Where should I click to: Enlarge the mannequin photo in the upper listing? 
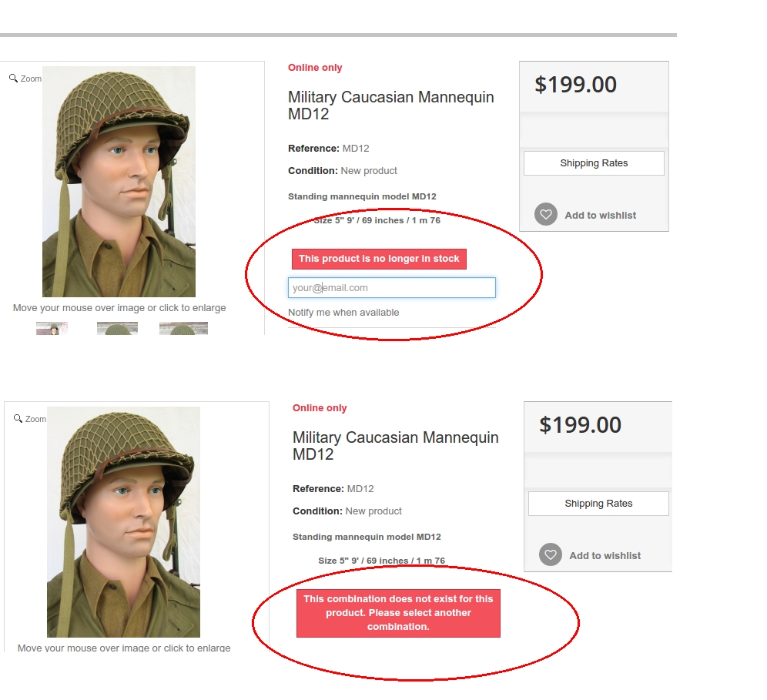pyautogui.click(x=119, y=182)
